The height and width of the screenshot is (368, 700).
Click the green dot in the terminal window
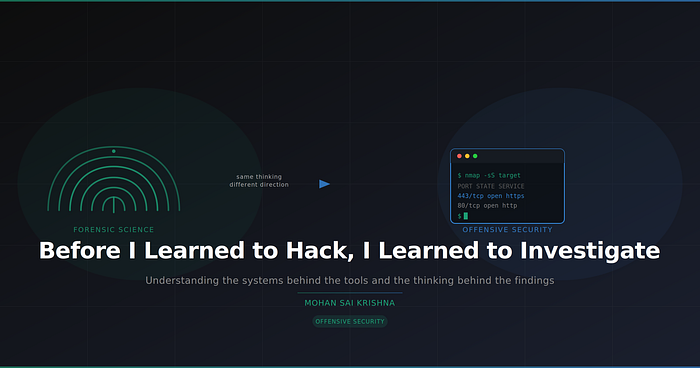[x=475, y=156]
